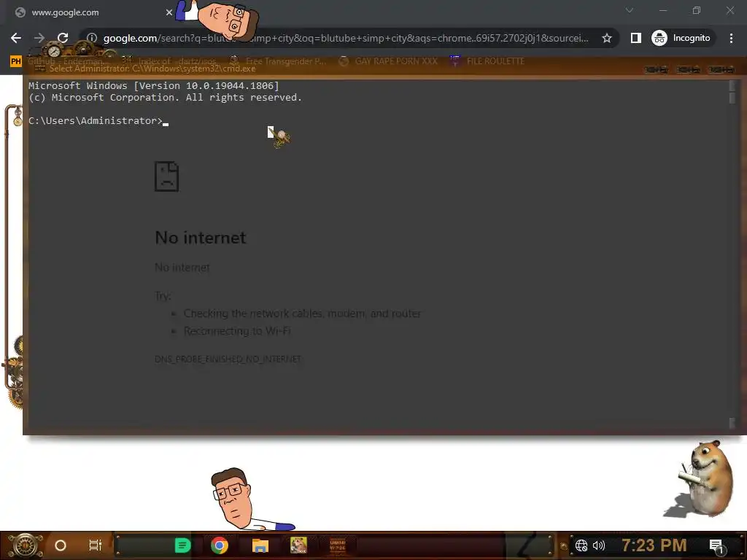Click the "Microsoft Windows [Version 10.0.19044.1806]" line
This screenshot has height=560, width=747.
tap(154, 86)
